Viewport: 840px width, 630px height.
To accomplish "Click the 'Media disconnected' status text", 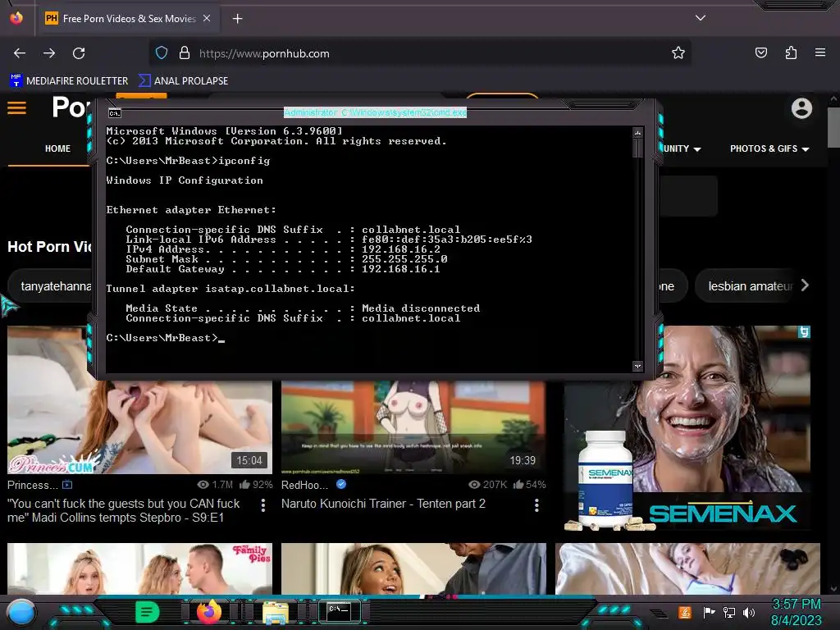I will pyautogui.click(x=421, y=308).
